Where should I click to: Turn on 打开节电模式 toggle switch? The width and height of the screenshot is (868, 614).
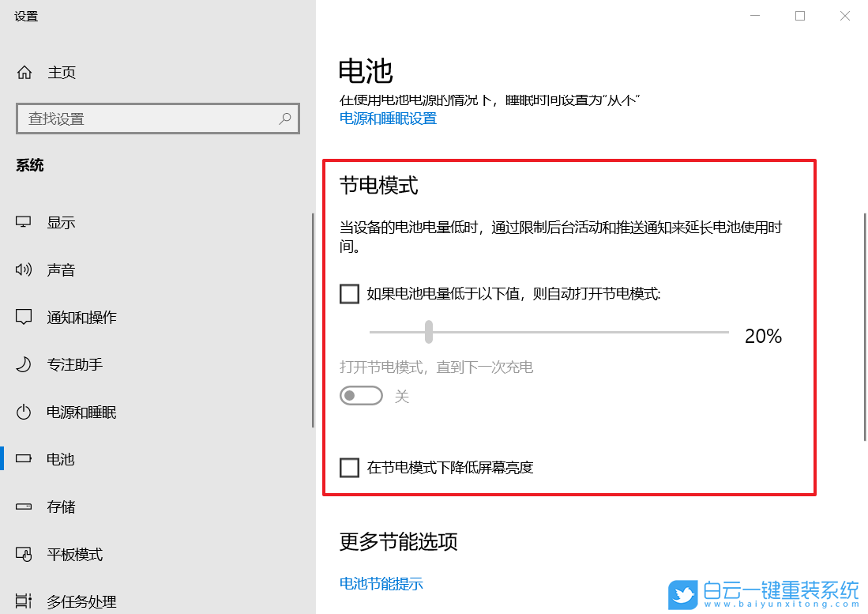tap(361, 395)
